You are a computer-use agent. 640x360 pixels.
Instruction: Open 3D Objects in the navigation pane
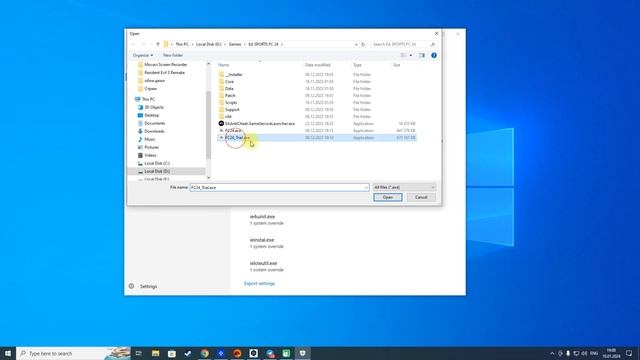coord(153,107)
